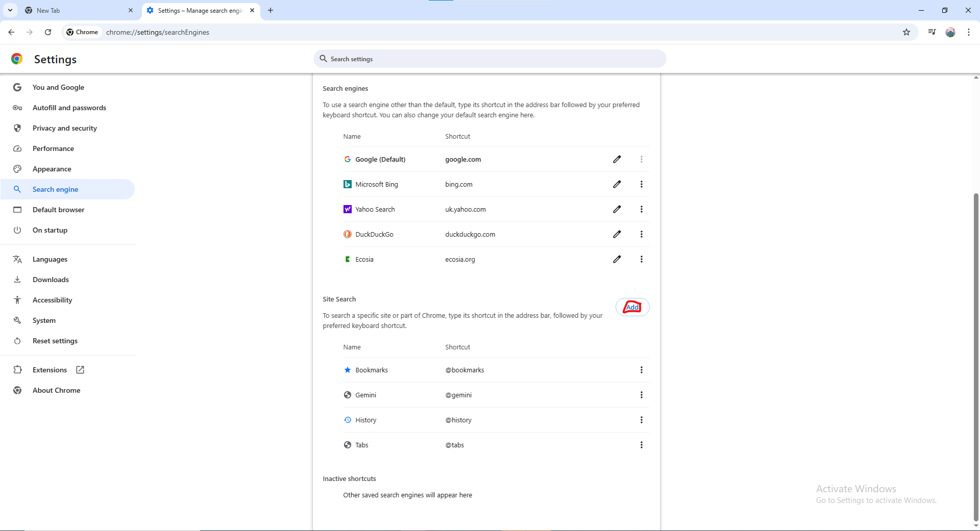Click the Search settings field
The image size is (980, 531).
490,59
